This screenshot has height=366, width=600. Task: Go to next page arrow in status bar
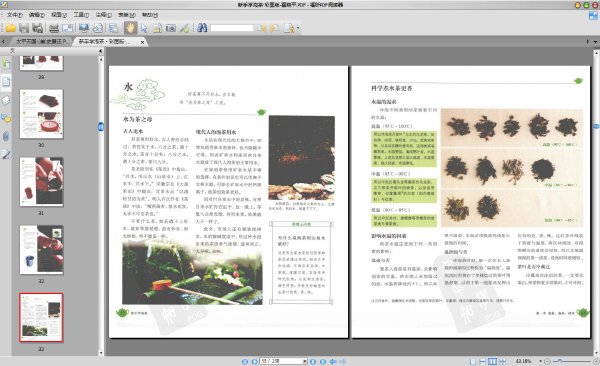(x=313, y=361)
